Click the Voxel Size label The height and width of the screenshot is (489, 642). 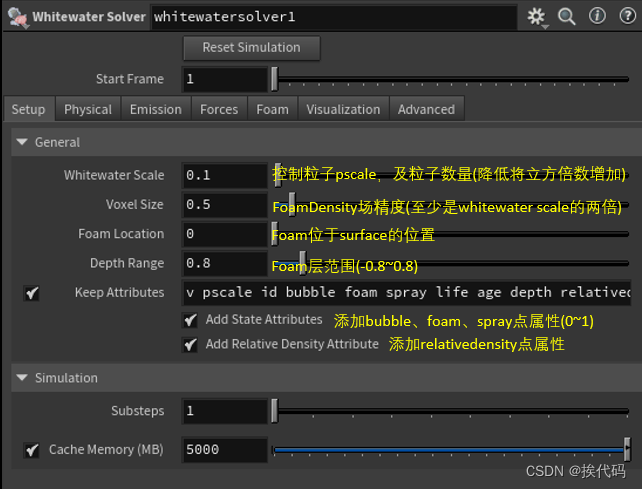coord(135,205)
